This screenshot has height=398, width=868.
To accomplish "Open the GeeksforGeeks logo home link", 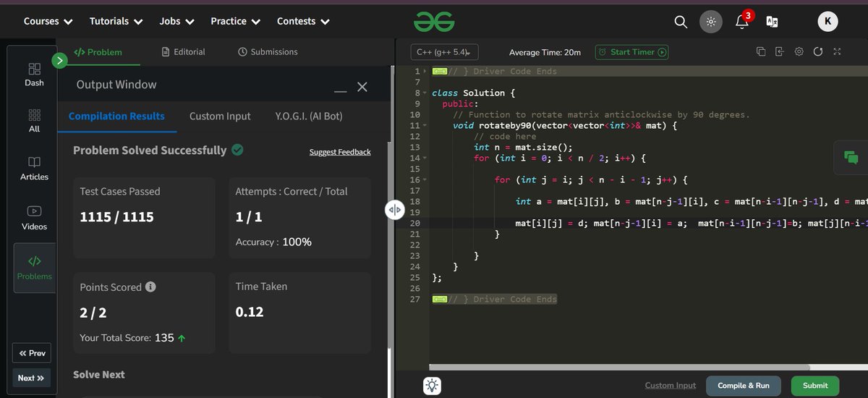I will point(434,22).
